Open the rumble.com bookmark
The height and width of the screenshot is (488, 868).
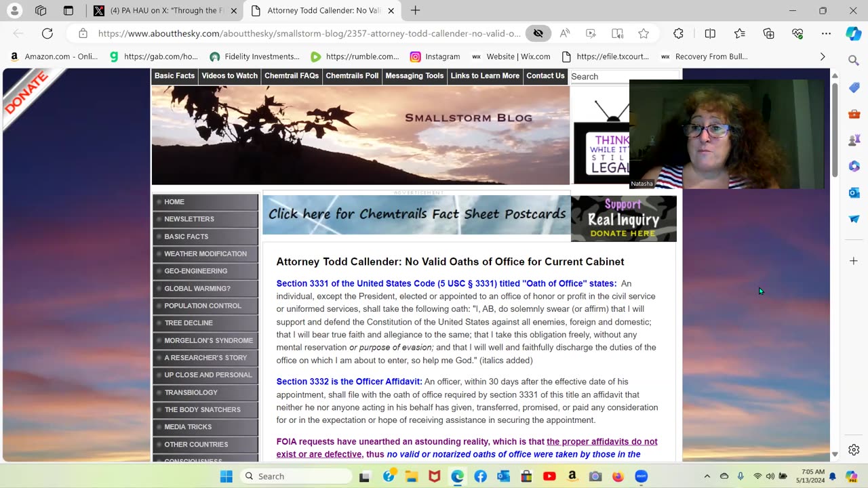click(x=355, y=56)
